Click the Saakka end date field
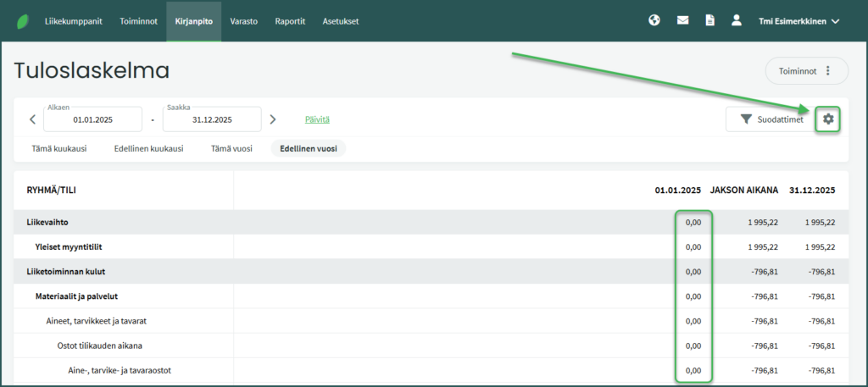 click(x=211, y=120)
